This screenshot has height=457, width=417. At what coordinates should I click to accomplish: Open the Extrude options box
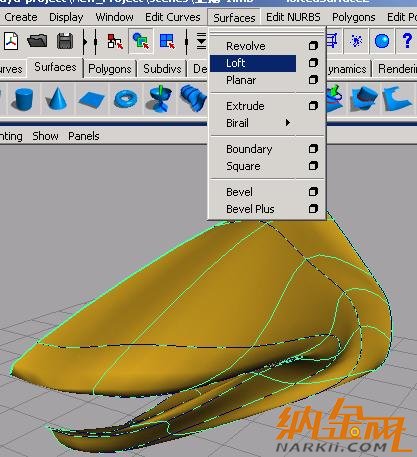pos(313,106)
